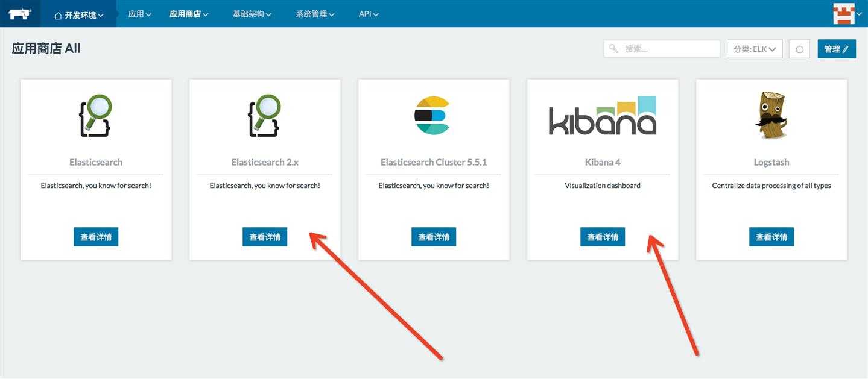Click the Visualization dashboard description
The height and width of the screenshot is (379, 868).
pos(603,186)
